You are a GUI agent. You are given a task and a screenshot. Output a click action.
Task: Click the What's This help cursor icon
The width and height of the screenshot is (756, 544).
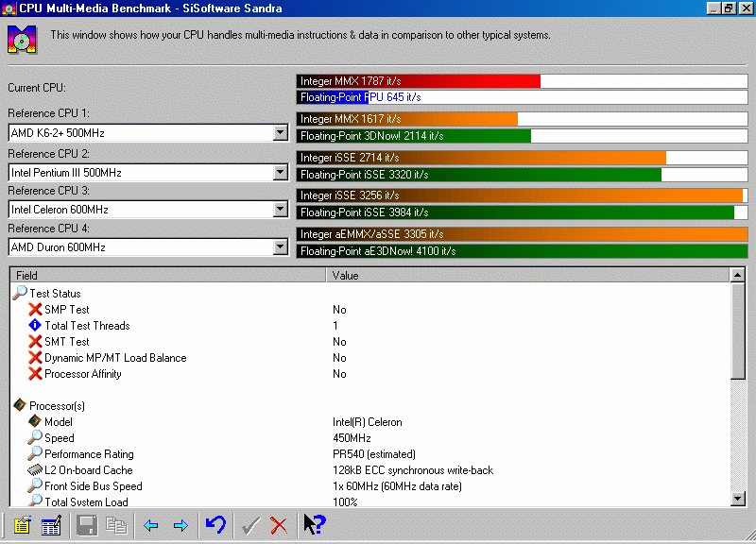pyautogui.click(x=315, y=524)
